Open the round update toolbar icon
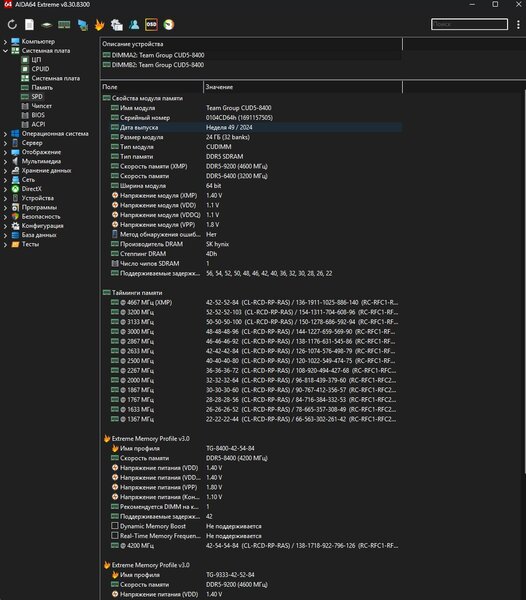This screenshot has height=600, width=526. (x=169, y=25)
